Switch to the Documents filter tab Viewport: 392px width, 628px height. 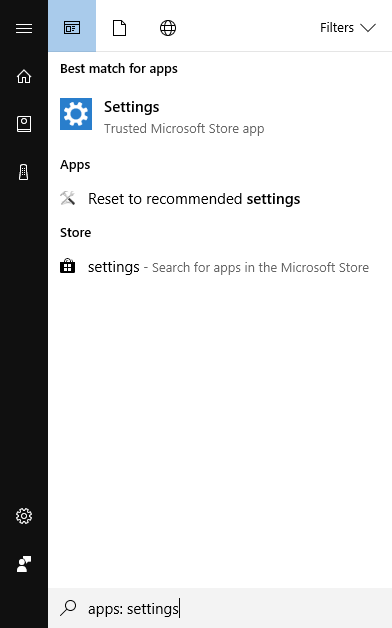119,28
